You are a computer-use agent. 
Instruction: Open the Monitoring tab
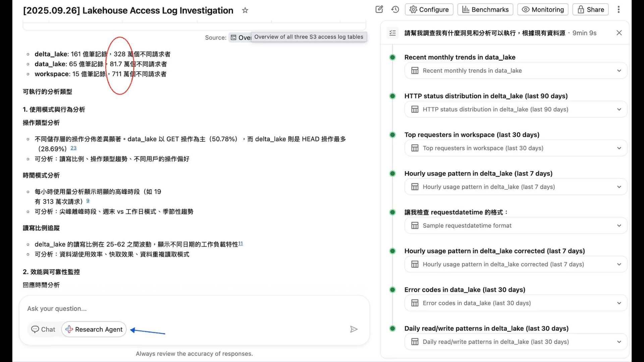(543, 9)
